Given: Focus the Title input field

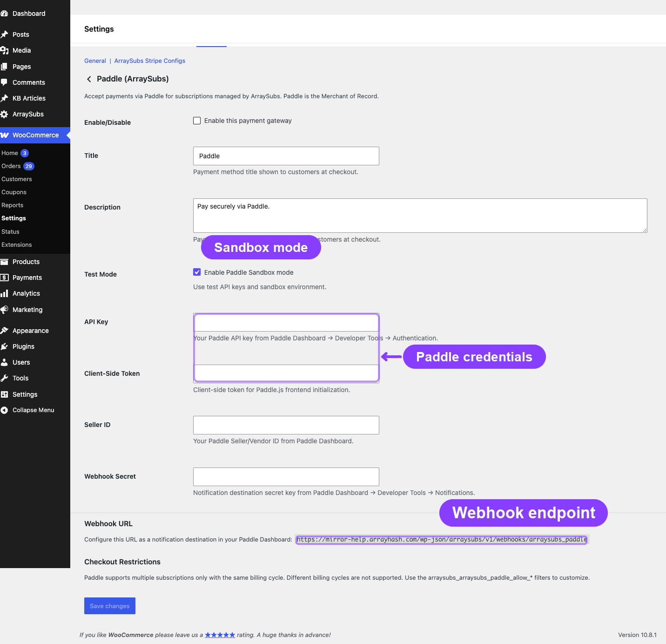Looking at the screenshot, I should (286, 156).
